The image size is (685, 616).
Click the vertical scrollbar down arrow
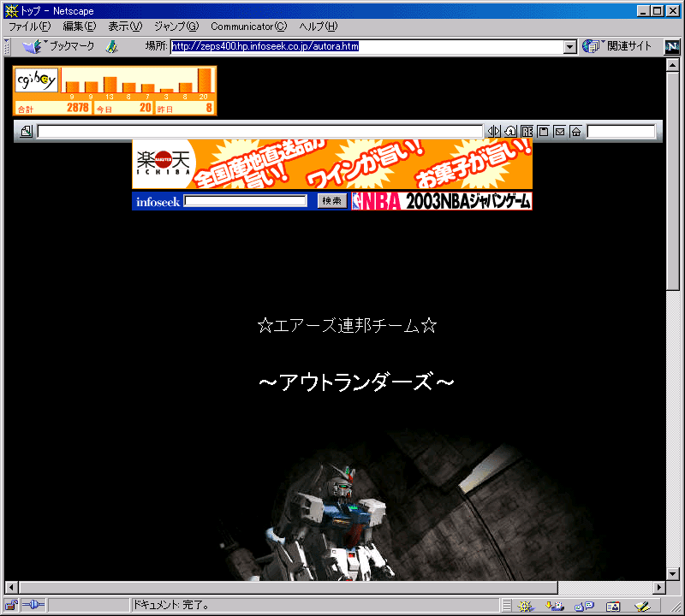[673, 574]
